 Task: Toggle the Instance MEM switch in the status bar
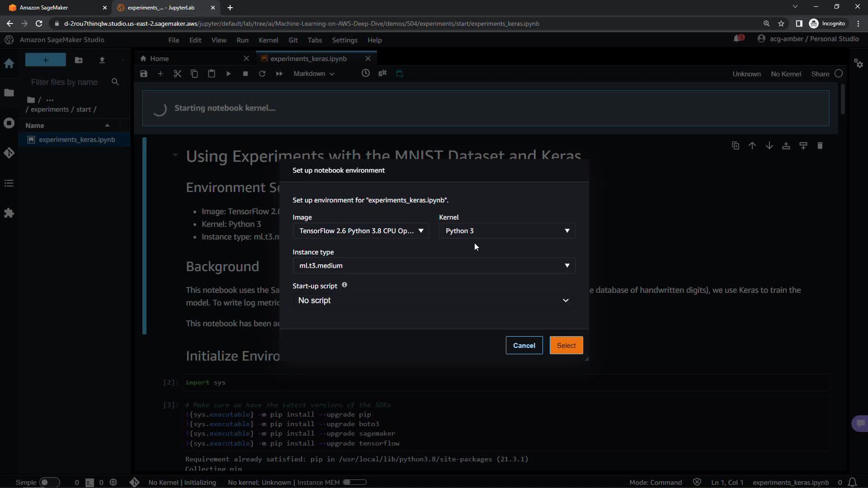354,483
